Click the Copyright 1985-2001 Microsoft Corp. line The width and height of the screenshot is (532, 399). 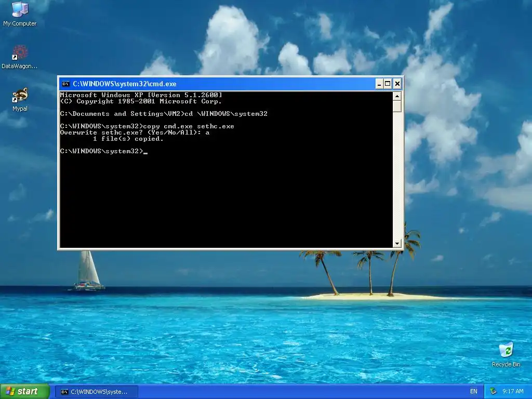point(141,101)
